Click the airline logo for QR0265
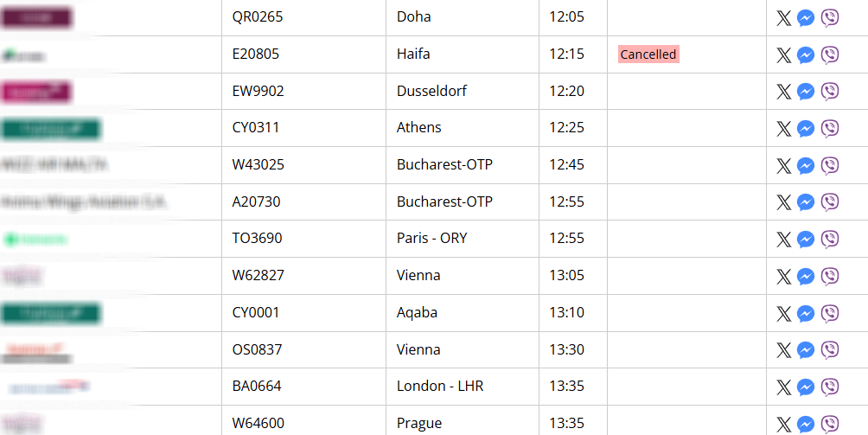Screen dimensions: 868x435 pos(37,17)
